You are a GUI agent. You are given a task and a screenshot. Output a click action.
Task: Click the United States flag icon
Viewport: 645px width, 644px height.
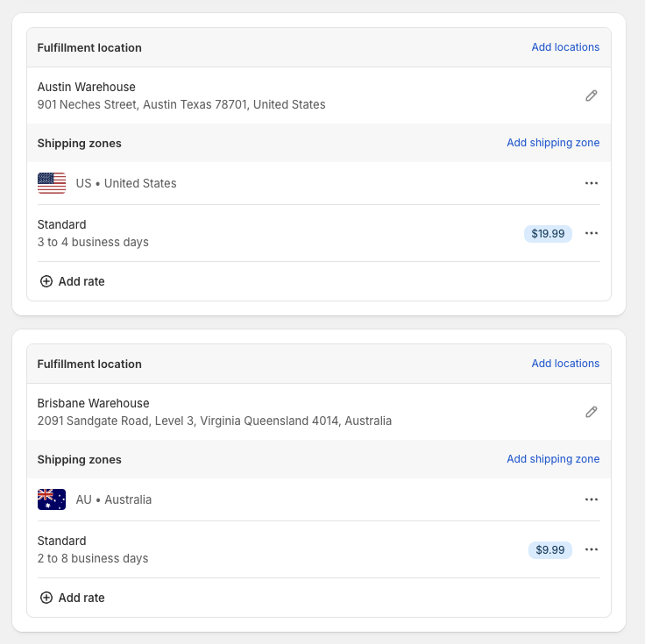[52, 183]
